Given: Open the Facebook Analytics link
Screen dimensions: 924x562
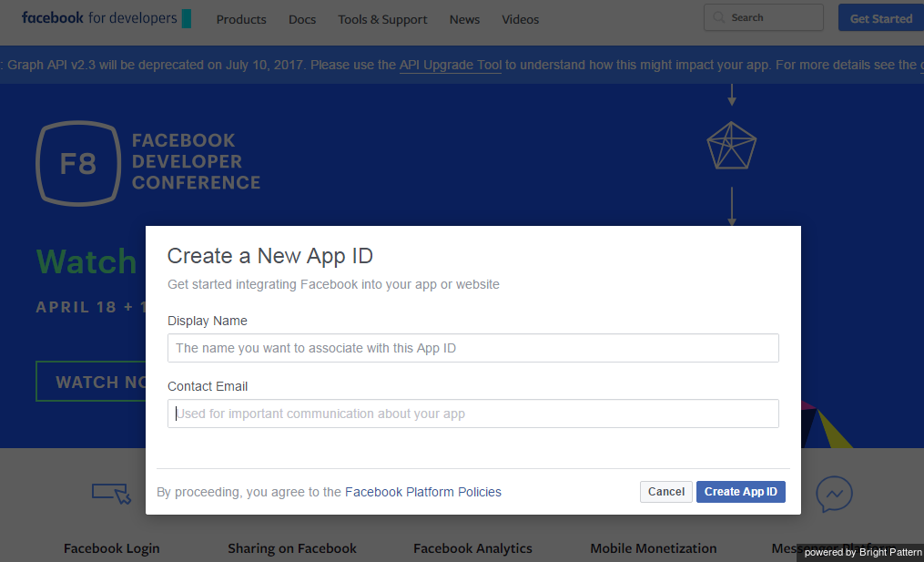Looking at the screenshot, I should click(x=472, y=548).
